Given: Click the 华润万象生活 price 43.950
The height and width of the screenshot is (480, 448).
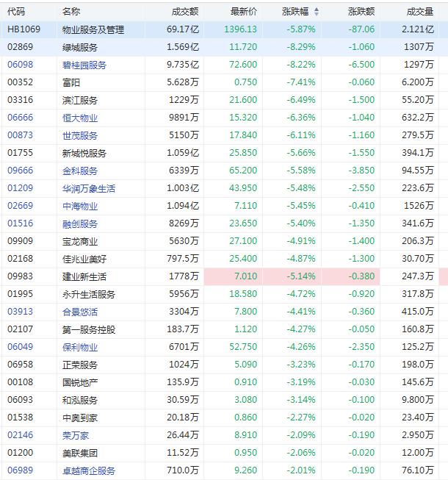Looking at the screenshot, I should click(243, 188).
